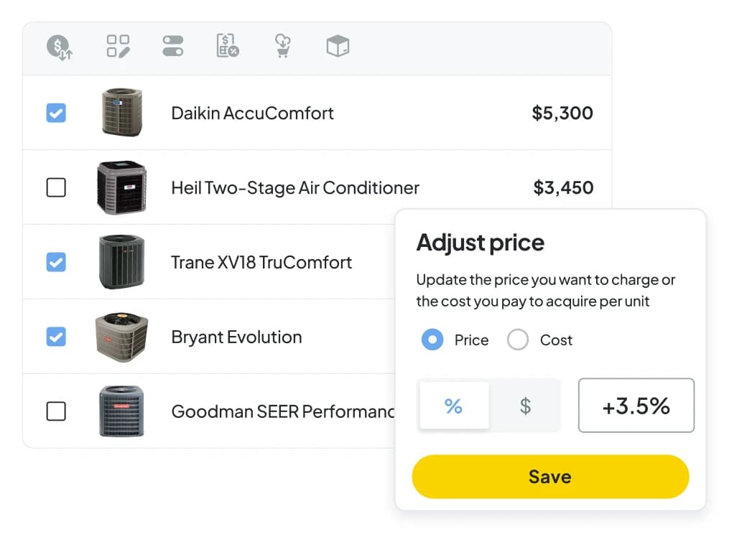Switch to dollar amount adjustment mode
This screenshot has width=747, height=560.
[525, 406]
